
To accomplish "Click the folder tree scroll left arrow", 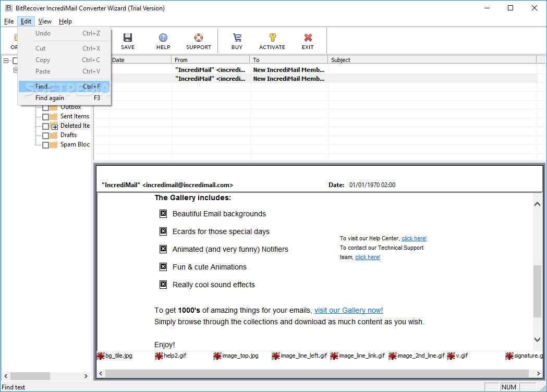I will tap(6, 376).
